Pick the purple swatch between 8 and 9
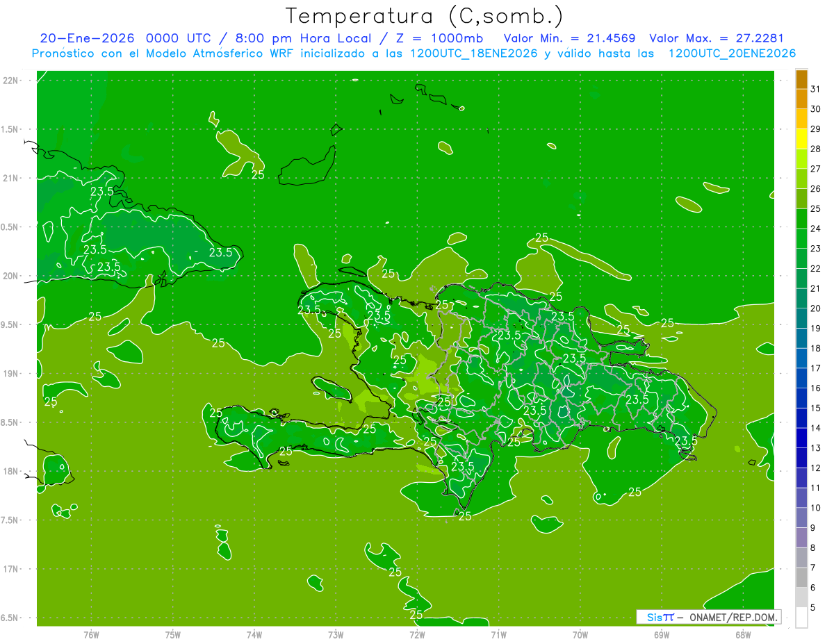The width and height of the screenshot is (834, 644). click(801, 538)
